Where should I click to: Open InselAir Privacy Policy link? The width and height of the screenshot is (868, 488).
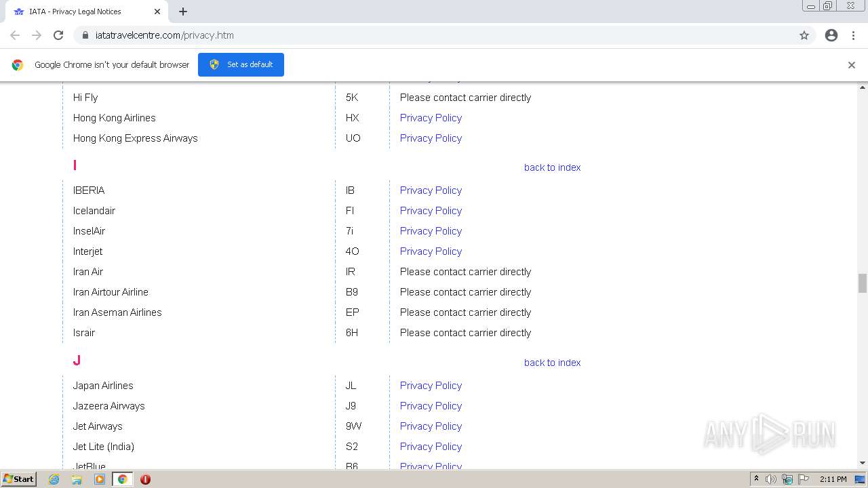click(x=431, y=231)
